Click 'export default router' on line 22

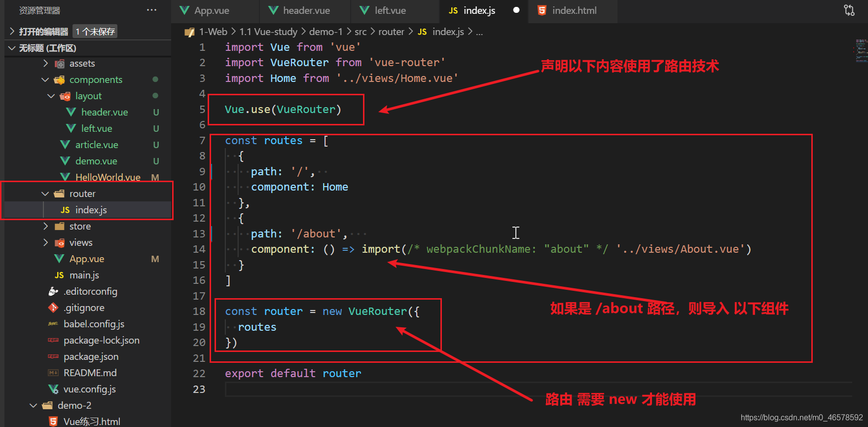click(293, 374)
